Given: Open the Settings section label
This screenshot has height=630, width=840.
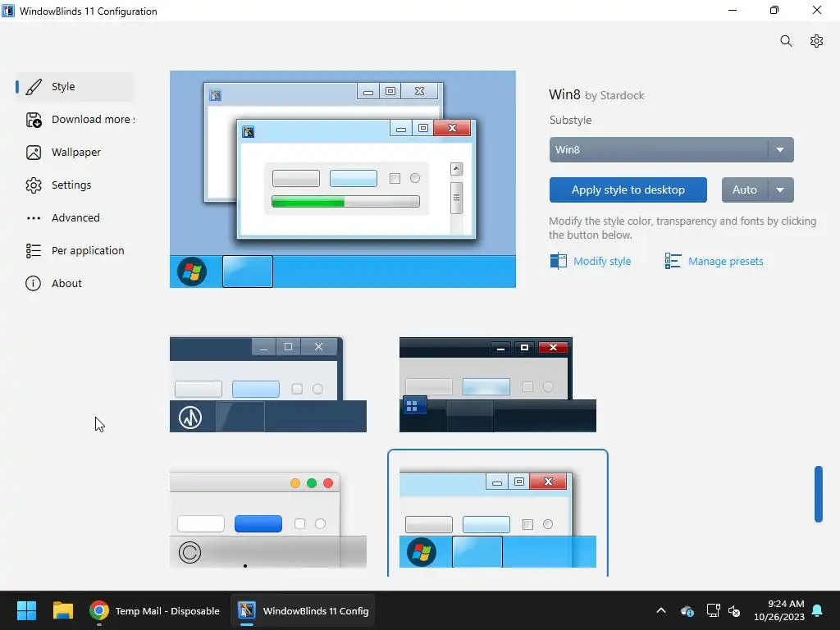Looking at the screenshot, I should pyautogui.click(x=71, y=185).
